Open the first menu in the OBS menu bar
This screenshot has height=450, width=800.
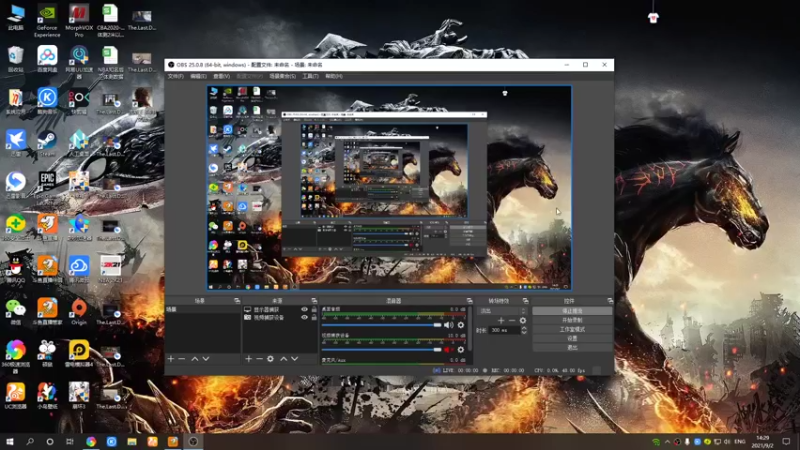[x=176, y=76]
